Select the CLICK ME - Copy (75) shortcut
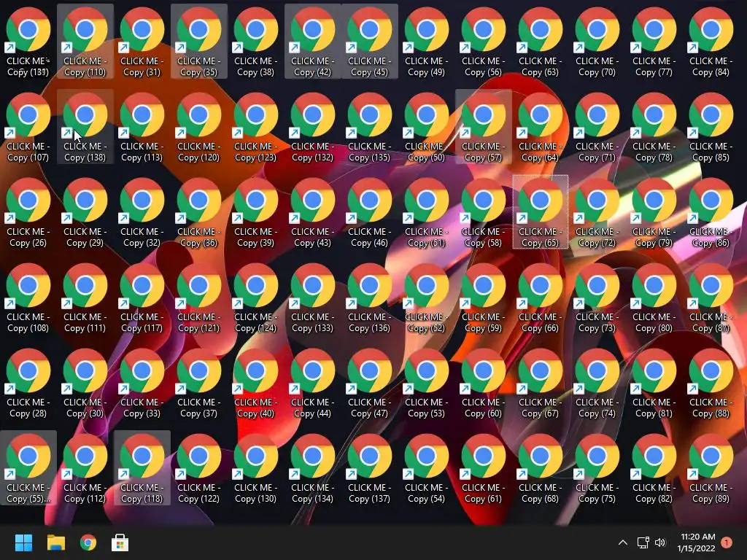 (x=597, y=467)
